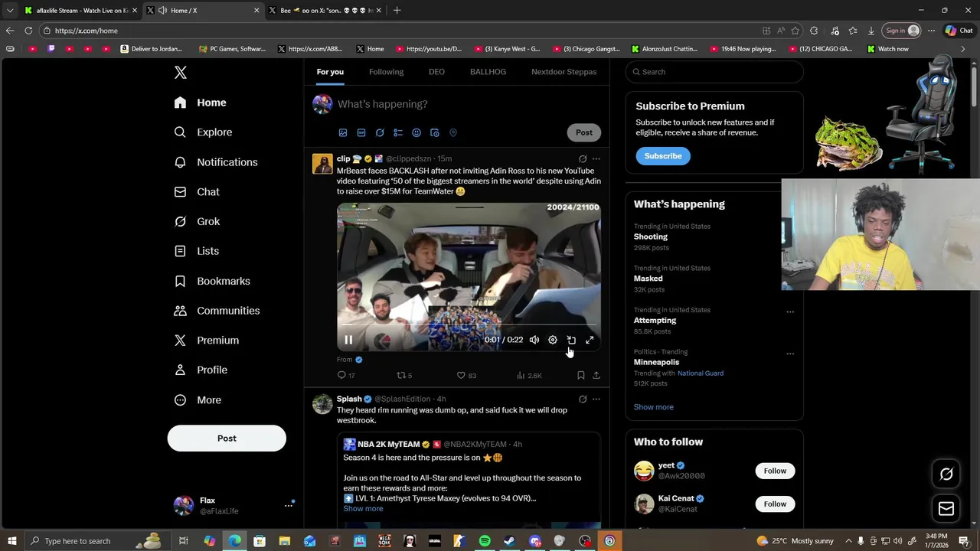980x551 pixels.
Task: Click Windows Start button
Action: pos(11,541)
